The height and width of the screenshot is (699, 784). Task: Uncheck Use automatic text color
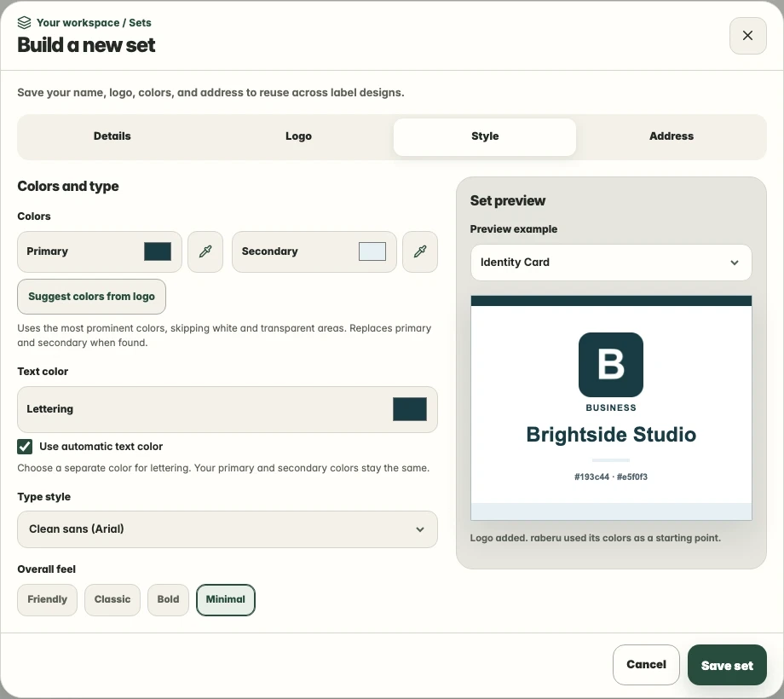25,447
